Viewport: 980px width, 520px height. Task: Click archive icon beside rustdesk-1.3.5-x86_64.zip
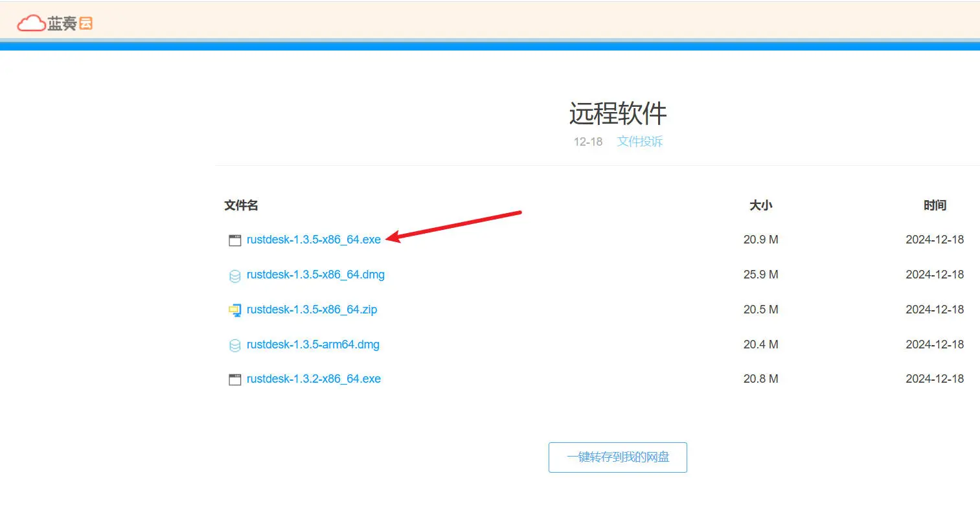click(234, 310)
